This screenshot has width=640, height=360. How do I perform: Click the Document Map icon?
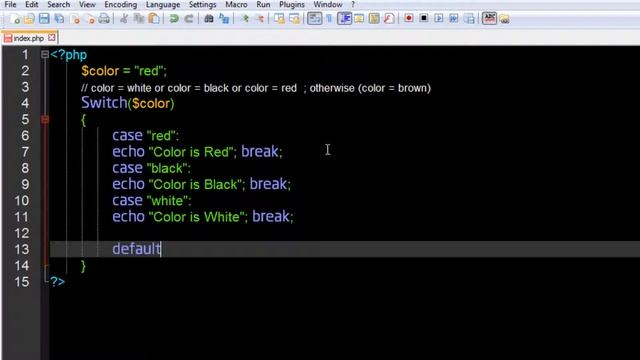374,19
